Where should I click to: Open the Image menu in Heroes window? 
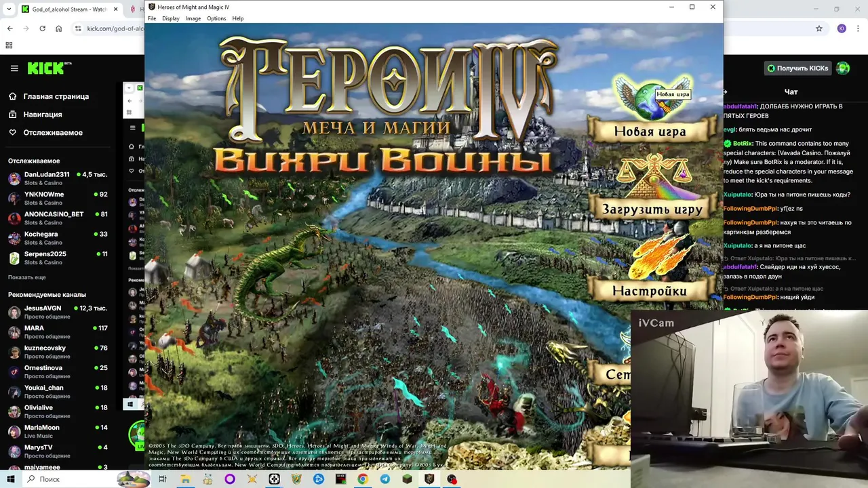tap(193, 18)
